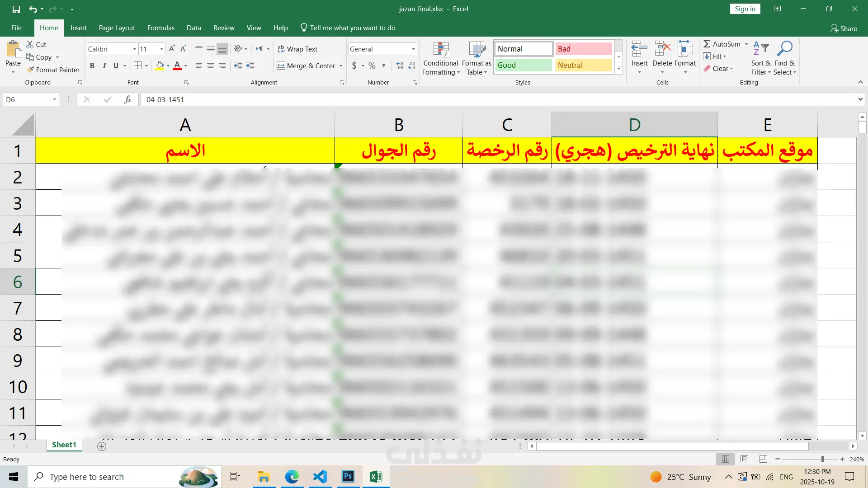Toggle Bold formatting

(92, 66)
